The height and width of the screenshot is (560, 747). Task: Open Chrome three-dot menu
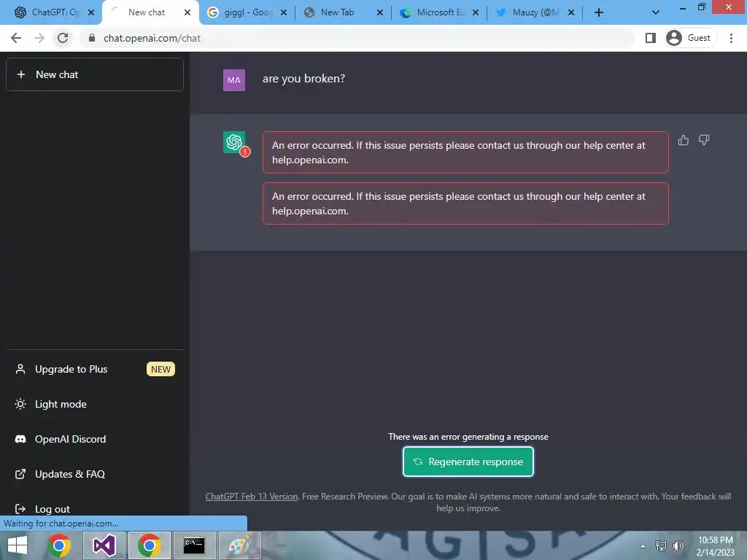[x=731, y=38]
